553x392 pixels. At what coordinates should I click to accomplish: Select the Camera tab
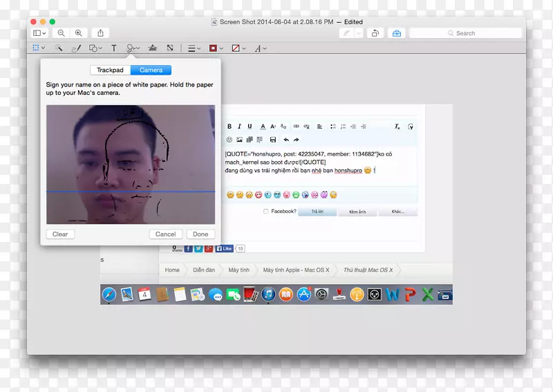point(151,70)
